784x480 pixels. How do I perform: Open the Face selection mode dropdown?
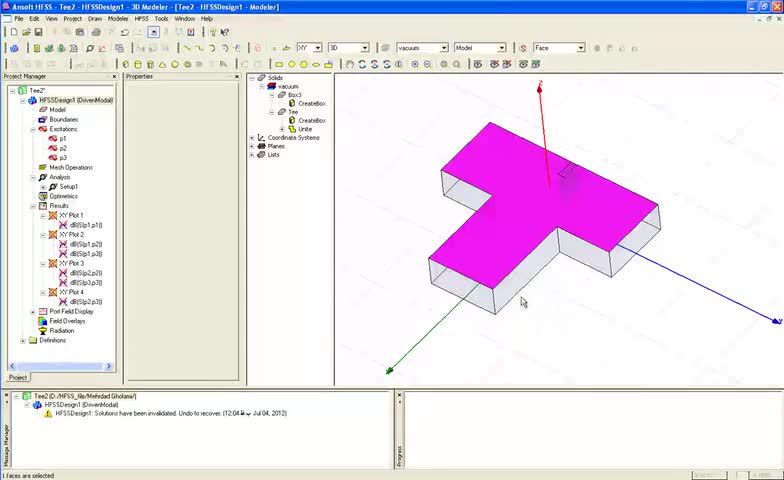pyautogui.click(x=580, y=48)
